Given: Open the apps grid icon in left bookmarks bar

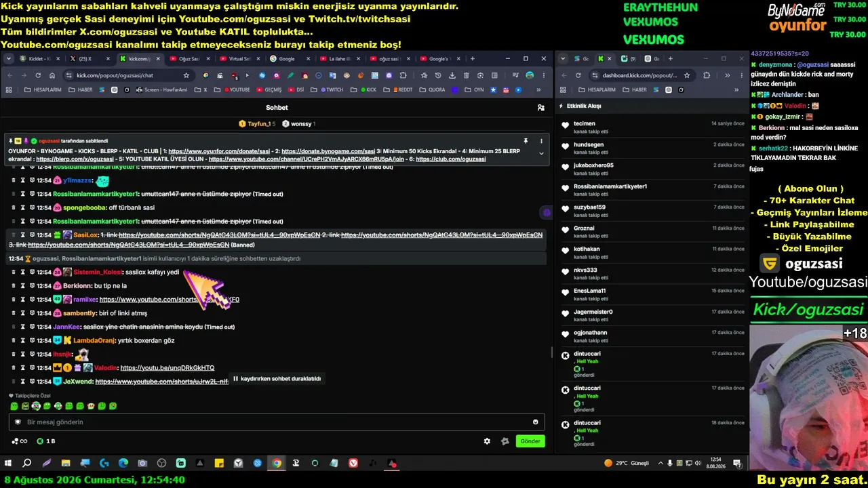Looking at the screenshot, I should pos(9,89).
